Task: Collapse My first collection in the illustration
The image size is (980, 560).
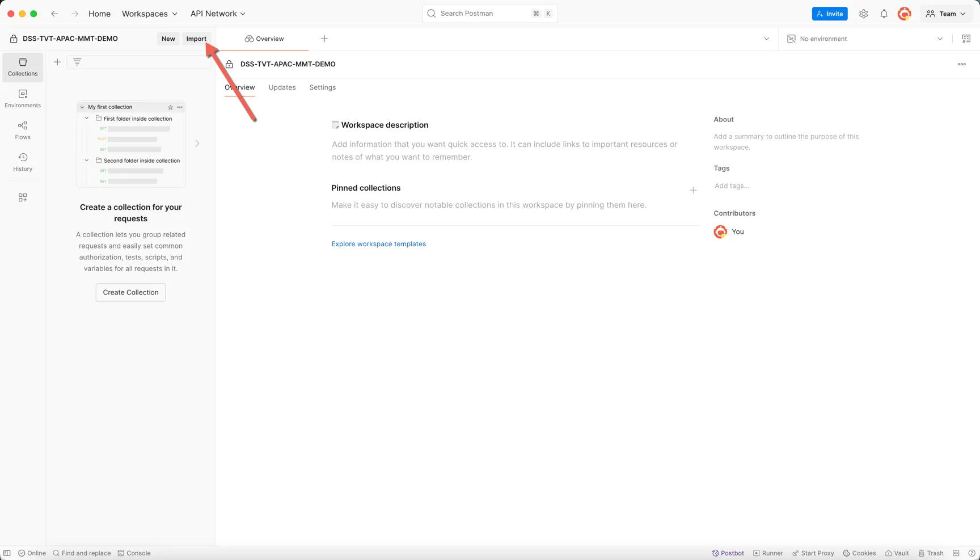Action: [82, 107]
